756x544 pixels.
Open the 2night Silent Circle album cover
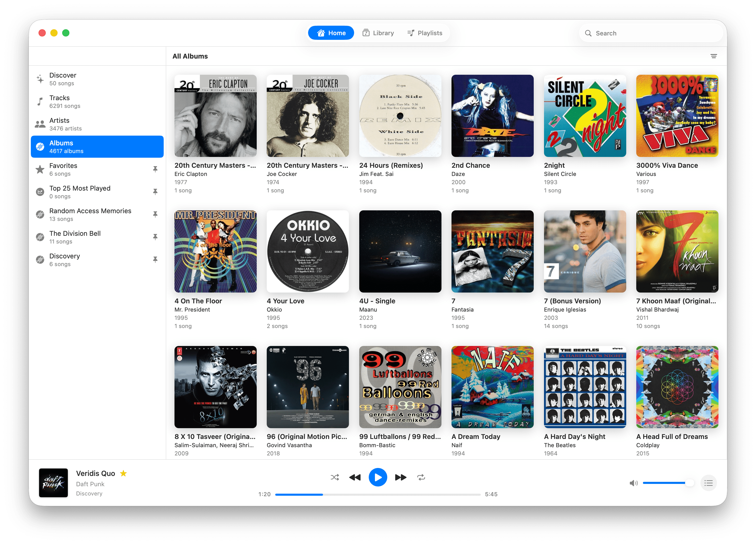click(585, 116)
